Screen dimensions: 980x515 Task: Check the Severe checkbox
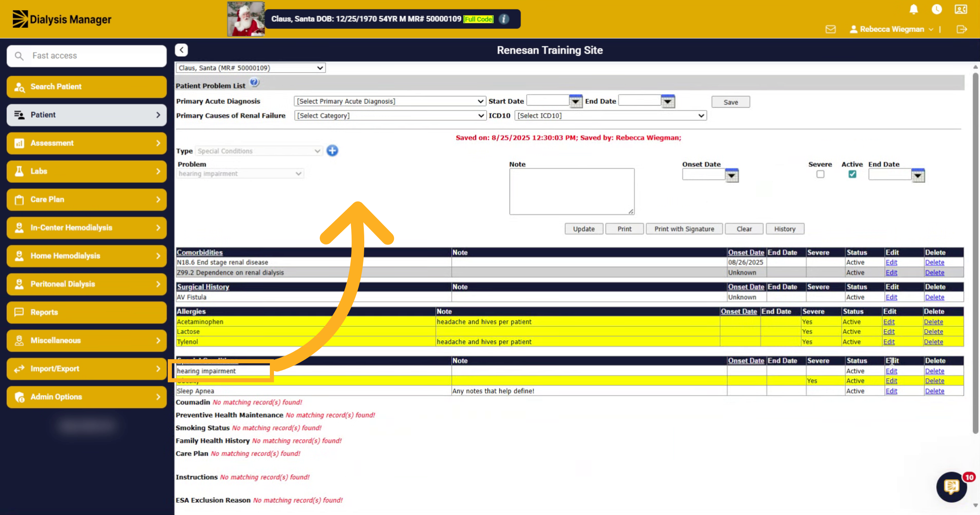tap(820, 174)
